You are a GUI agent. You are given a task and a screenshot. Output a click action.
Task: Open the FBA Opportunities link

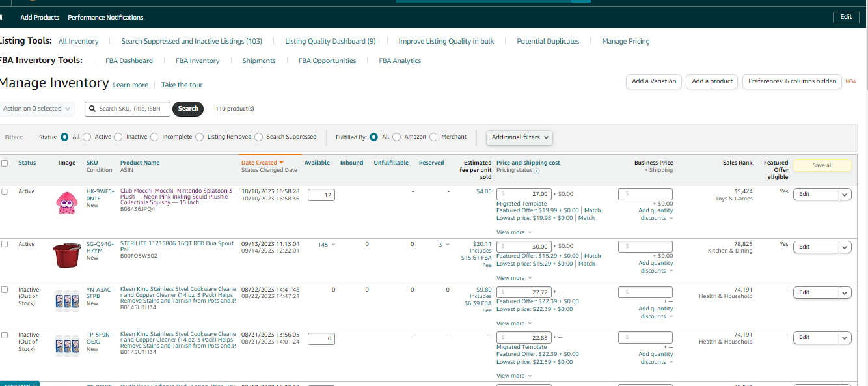(327, 61)
